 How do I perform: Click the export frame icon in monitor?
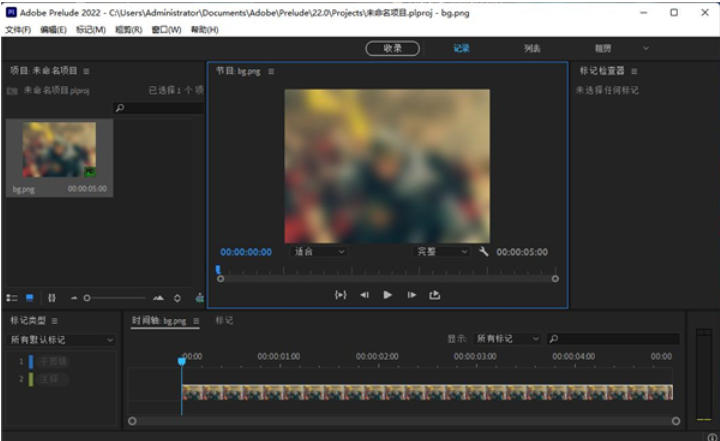(435, 295)
